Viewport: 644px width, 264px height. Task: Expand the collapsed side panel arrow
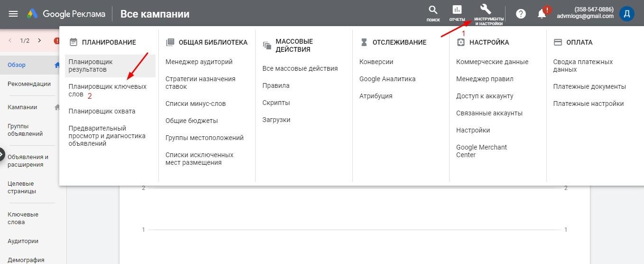click(1, 154)
